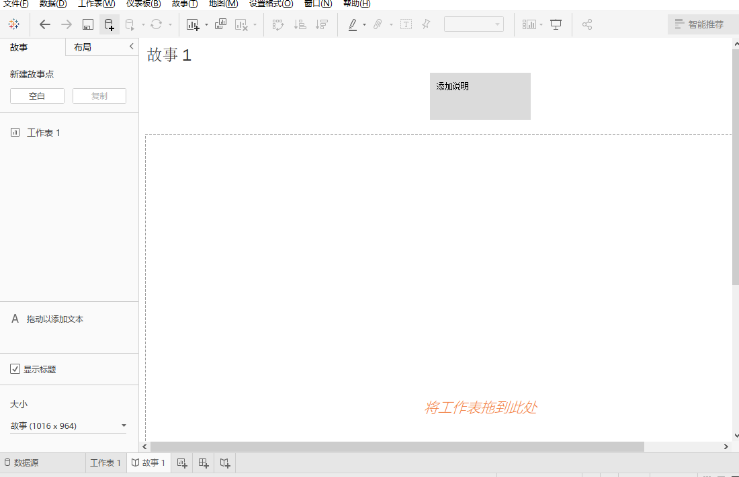Click the new story icon at bottom

tap(226, 463)
